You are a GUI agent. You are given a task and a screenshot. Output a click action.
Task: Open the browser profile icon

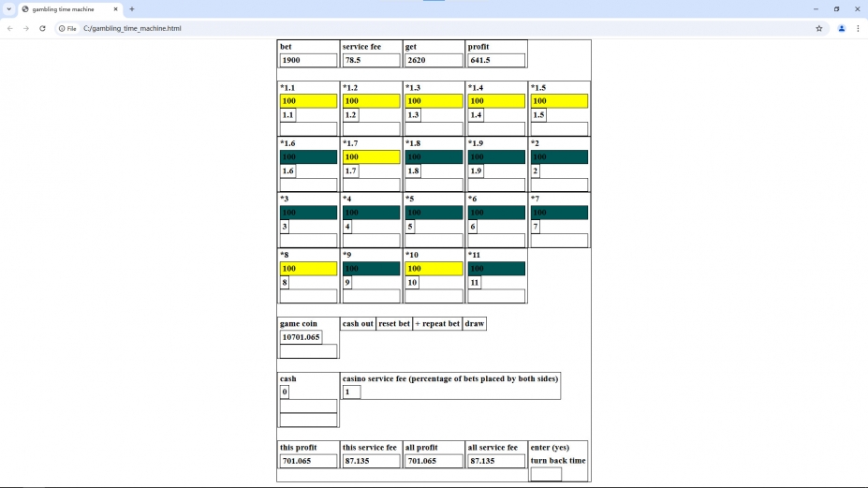pyautogui.click(x=841, y=28)
